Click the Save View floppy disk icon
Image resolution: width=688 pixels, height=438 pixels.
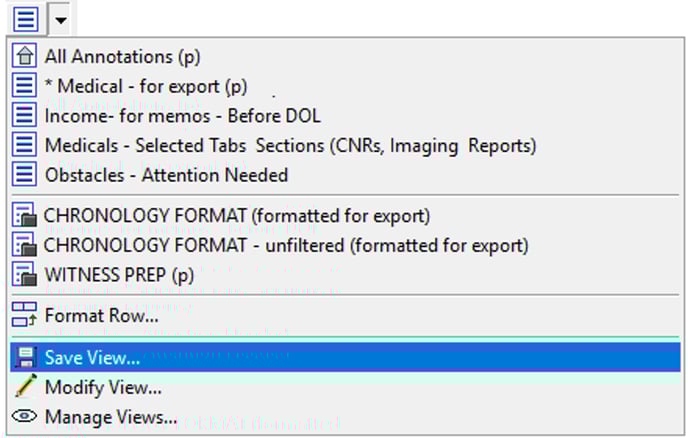(26, 357)
